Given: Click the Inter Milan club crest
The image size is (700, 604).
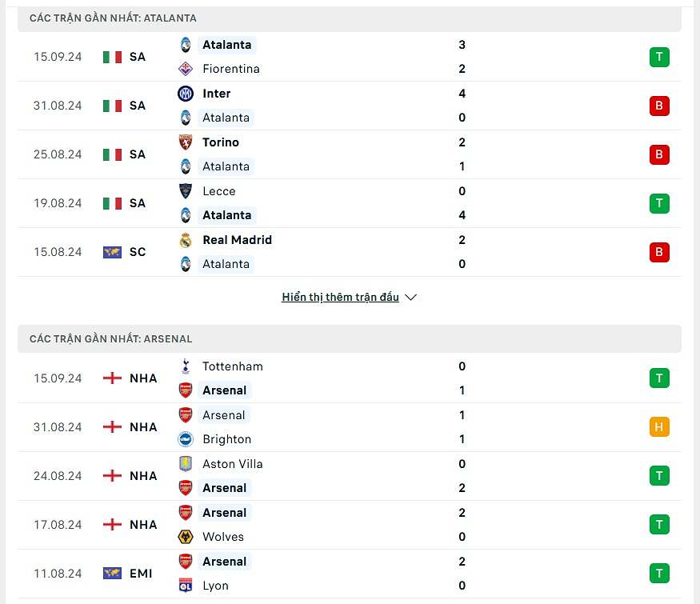Looking at the screenshot, I should point(186,94).
